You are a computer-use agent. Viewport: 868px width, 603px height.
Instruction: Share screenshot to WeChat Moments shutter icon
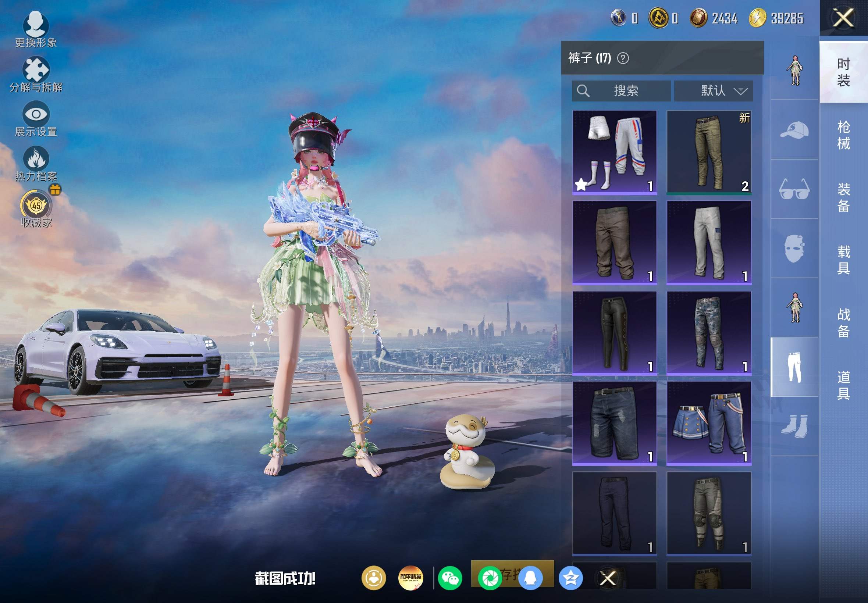(490, 578)
